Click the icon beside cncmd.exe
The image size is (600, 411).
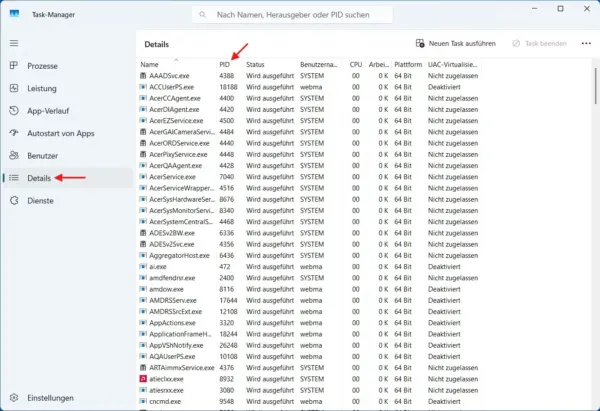click(x=143, y=401)
